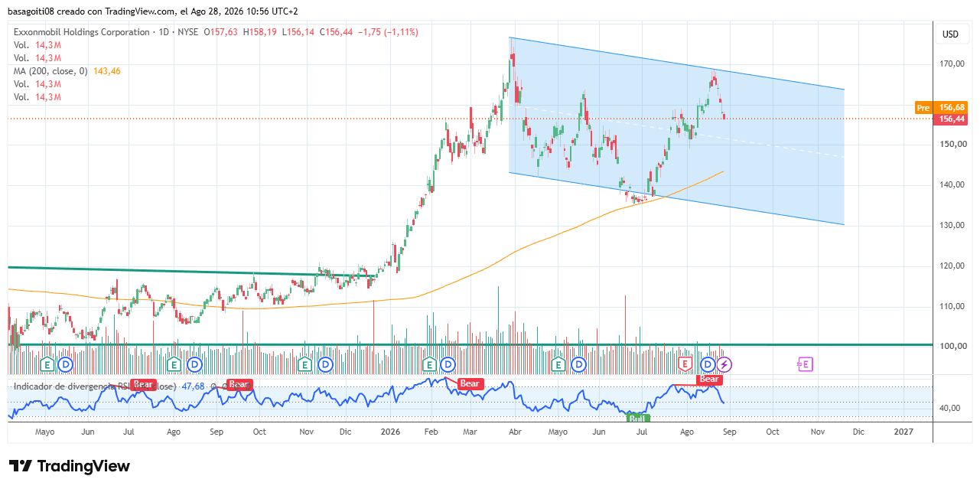This screenshot has width=980, height=489.
Task: Click the basagoiti08 creado con TradingView.com header
Action: [153, 11]
